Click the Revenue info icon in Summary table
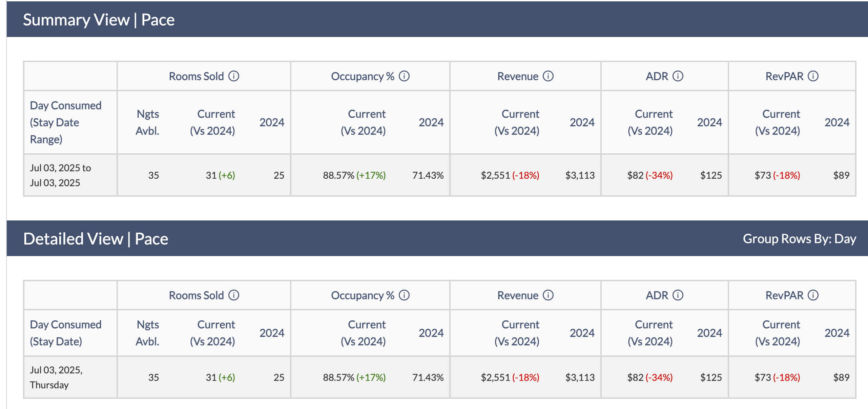Screen dimensions: 868x409 (x=548, y=76)
